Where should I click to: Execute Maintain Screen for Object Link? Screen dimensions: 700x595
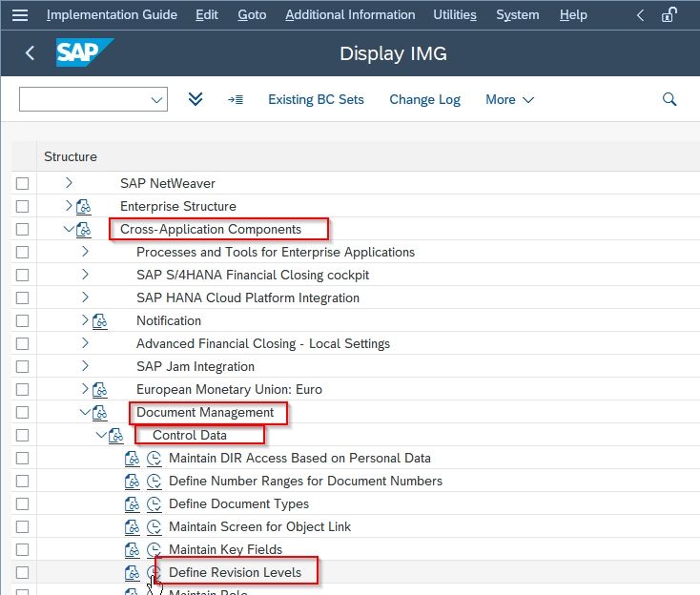tap(154, 527)
